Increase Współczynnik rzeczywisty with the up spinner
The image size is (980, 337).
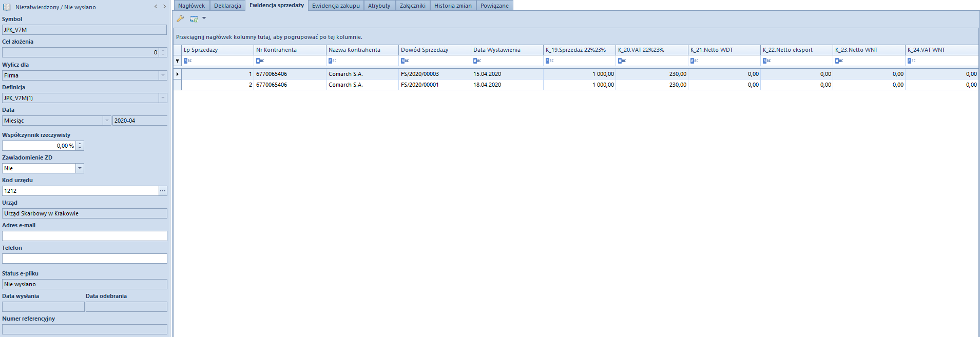click(x=80, y=144)
